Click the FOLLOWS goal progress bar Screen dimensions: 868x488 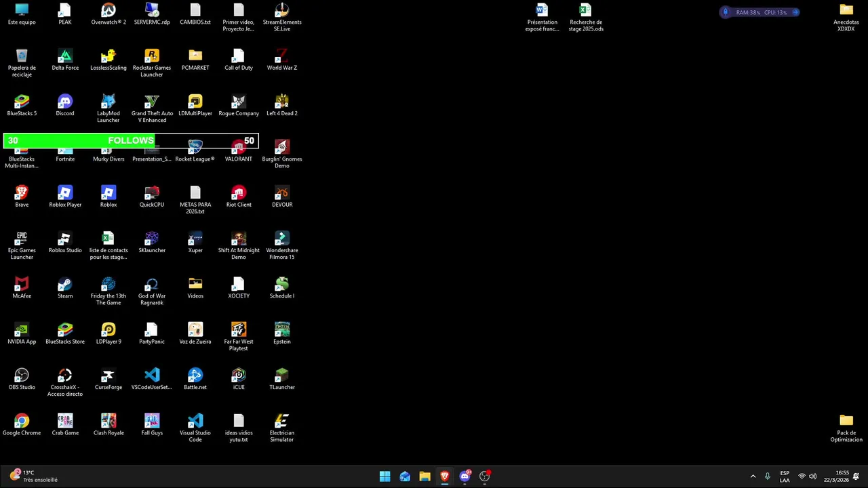point(131,141)
